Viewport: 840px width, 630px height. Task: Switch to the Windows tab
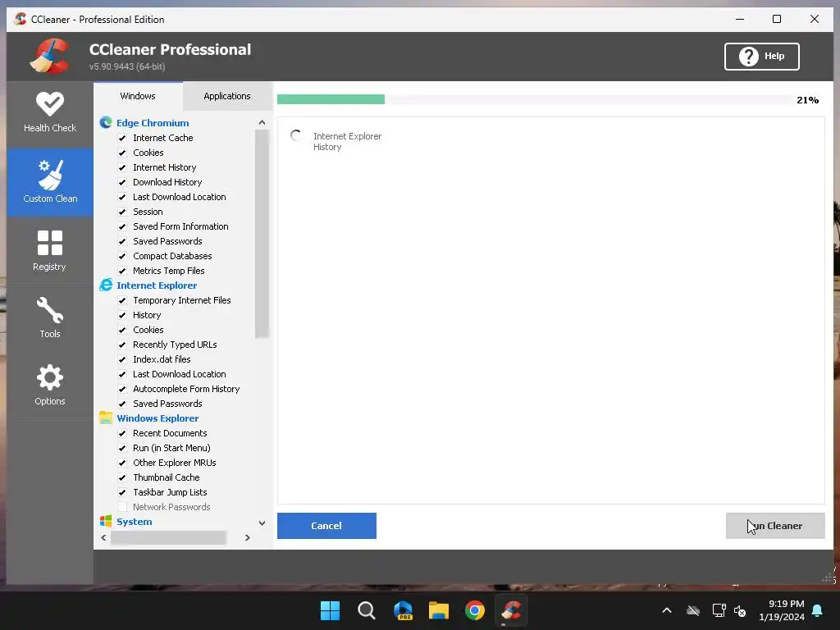[138, 96]
